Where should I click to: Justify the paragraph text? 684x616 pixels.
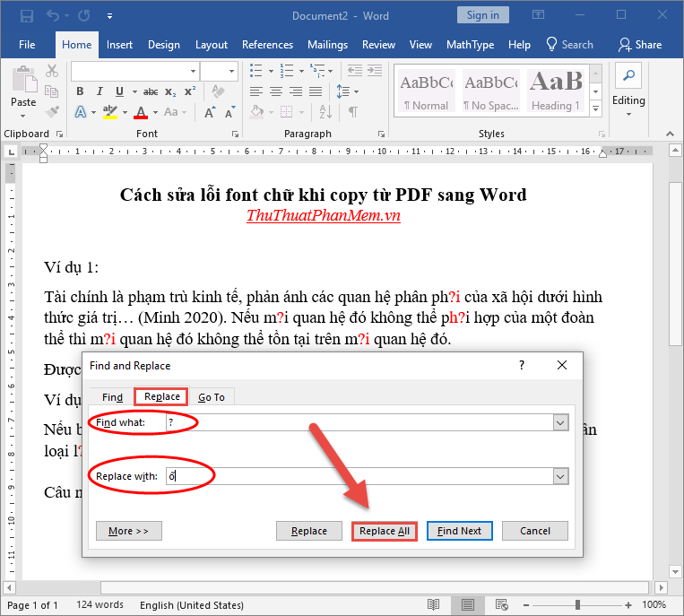316,91
